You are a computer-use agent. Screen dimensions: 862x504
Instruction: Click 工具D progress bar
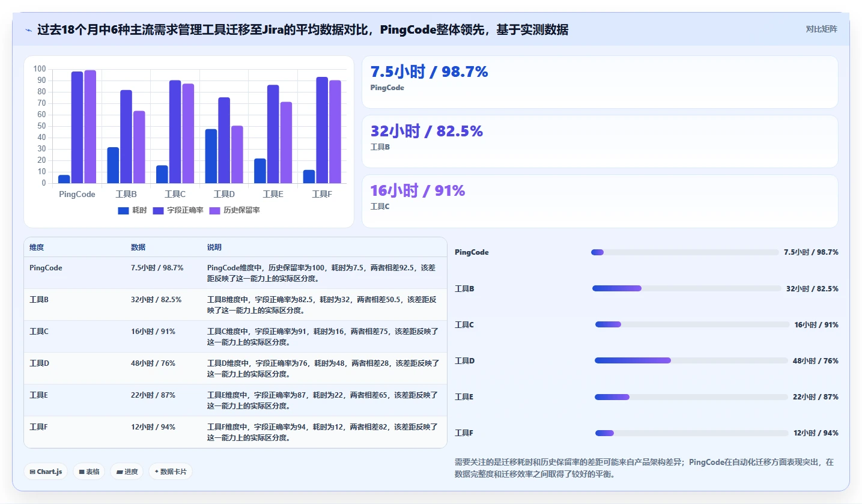pos(691,360)
